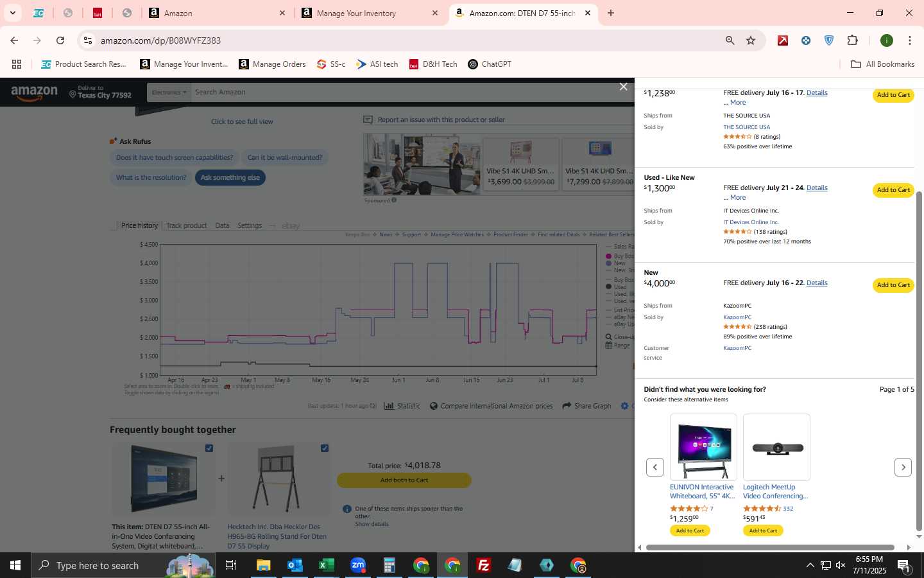Expand More under July 16 - 17 delivery
The height and width of the screenshot is (578, 924).
(738, 102)
